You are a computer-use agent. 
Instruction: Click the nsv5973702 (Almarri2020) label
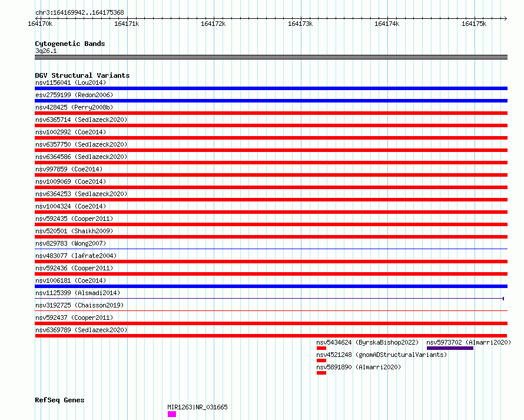pos(469,342)
